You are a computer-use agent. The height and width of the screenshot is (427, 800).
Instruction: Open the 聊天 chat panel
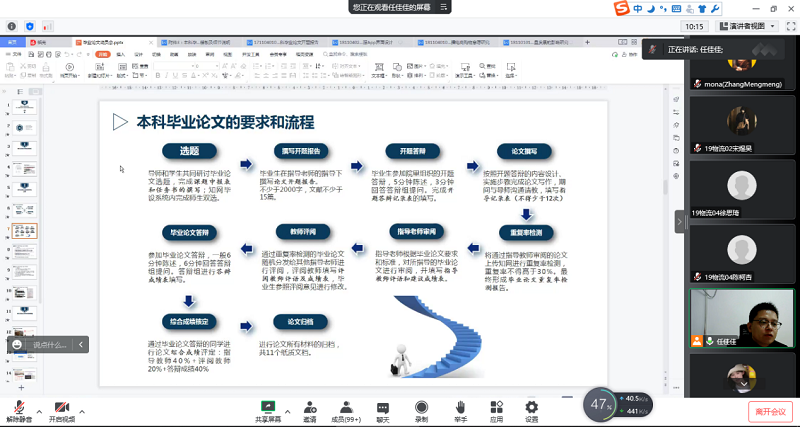point(383,410)
